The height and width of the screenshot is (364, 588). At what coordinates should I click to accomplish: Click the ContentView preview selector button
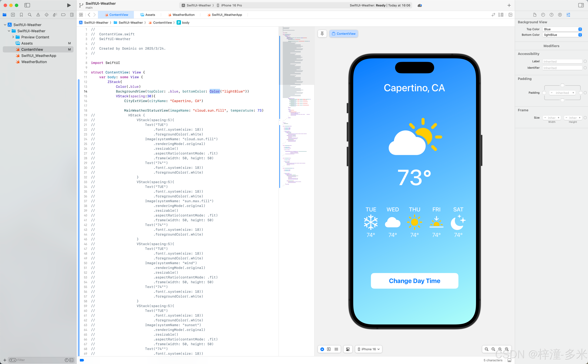[x=344, y=34]
